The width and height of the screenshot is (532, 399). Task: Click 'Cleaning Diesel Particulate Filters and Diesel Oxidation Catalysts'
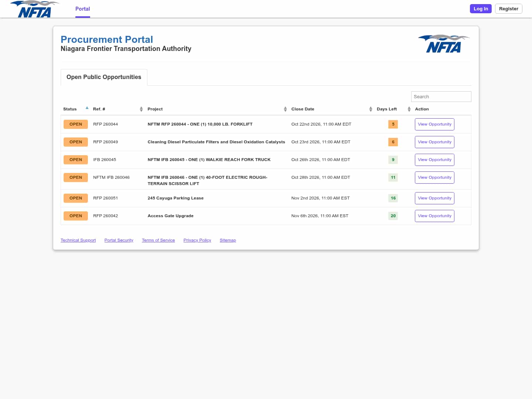point(216,142)
